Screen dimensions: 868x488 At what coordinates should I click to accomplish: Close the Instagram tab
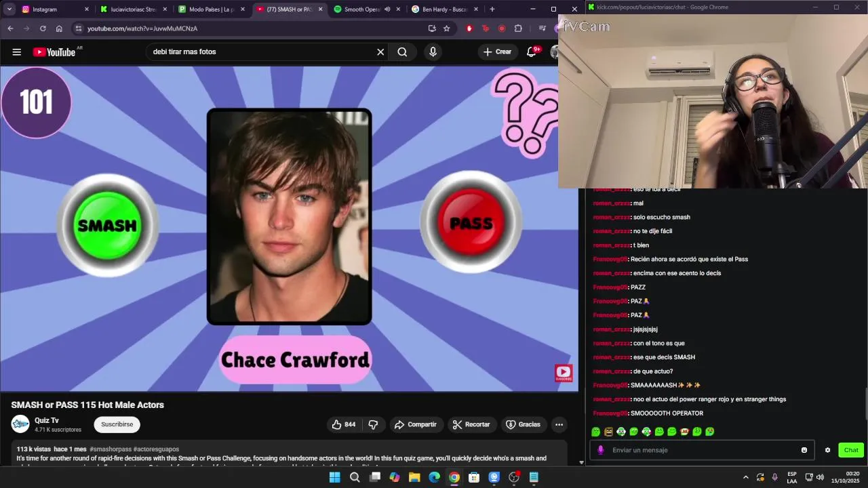pyautogui.click(x=87, y=9)
